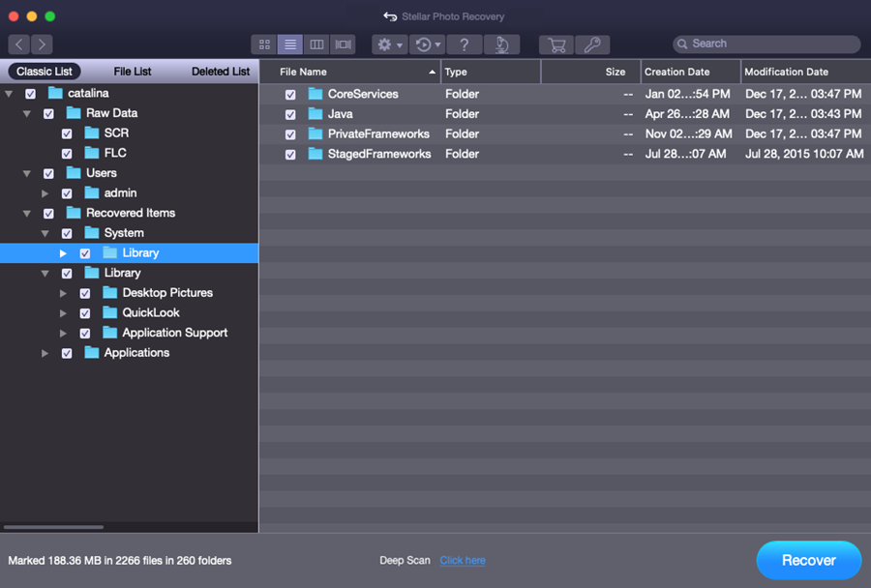This screenshot has height=588, width=871.
Task: Collapse the System tree node
Action: pyautogui.click(x=45, y=234)
